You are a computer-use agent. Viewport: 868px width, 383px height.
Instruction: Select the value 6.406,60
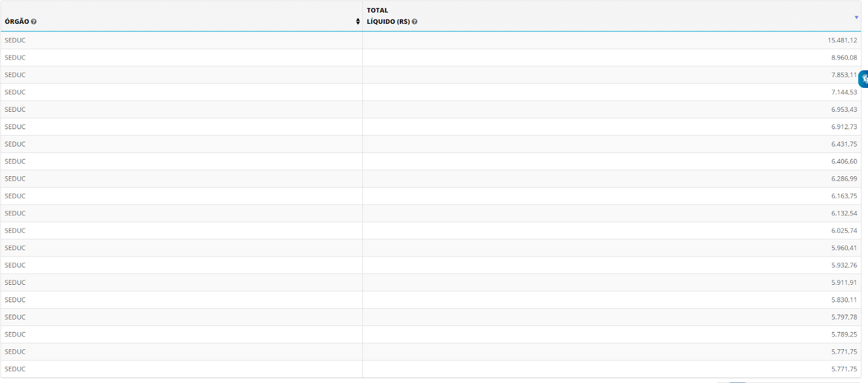pyautogui.click(x=844, y=162)
